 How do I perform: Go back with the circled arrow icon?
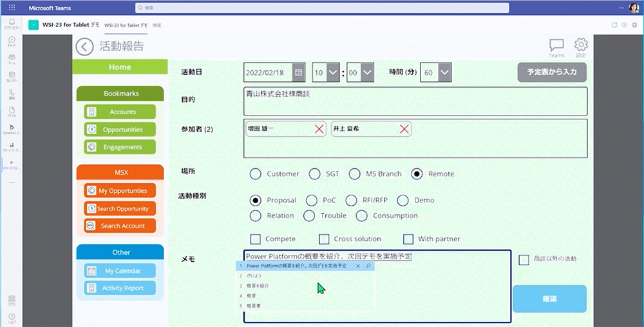click(x=84, y=46)
